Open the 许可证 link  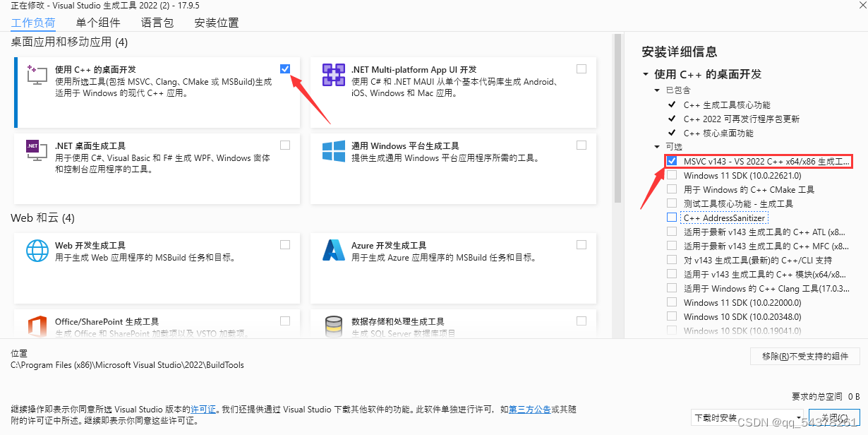204,409
